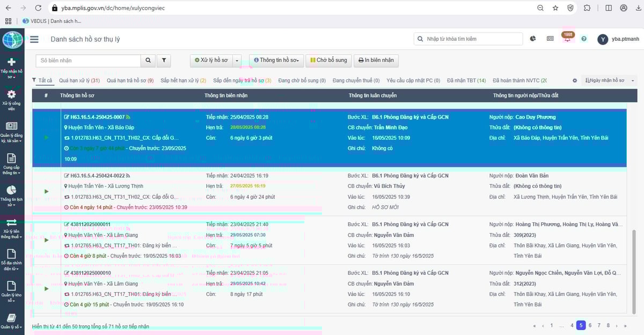The image size is (644, 335).
Task: Select Quá hạn trả hồ sơ (9) tab
Action: pos(130,81)
